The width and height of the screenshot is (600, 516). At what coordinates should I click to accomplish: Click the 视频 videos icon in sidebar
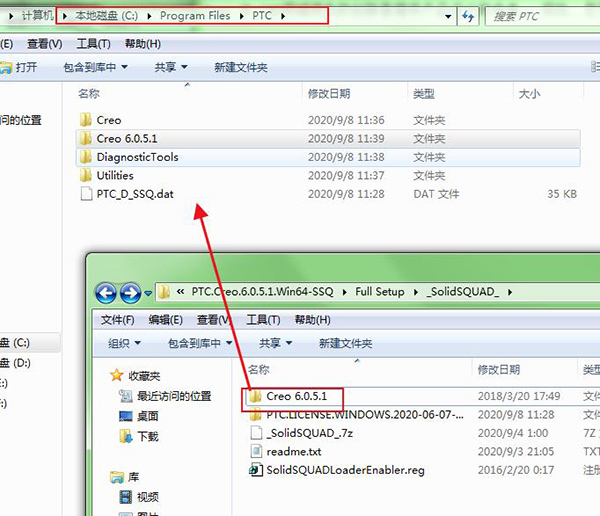(x=126, y=497)
